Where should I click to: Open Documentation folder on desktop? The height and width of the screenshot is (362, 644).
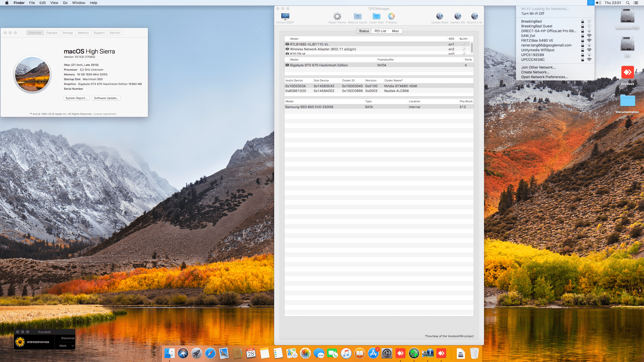coord(627,104)
